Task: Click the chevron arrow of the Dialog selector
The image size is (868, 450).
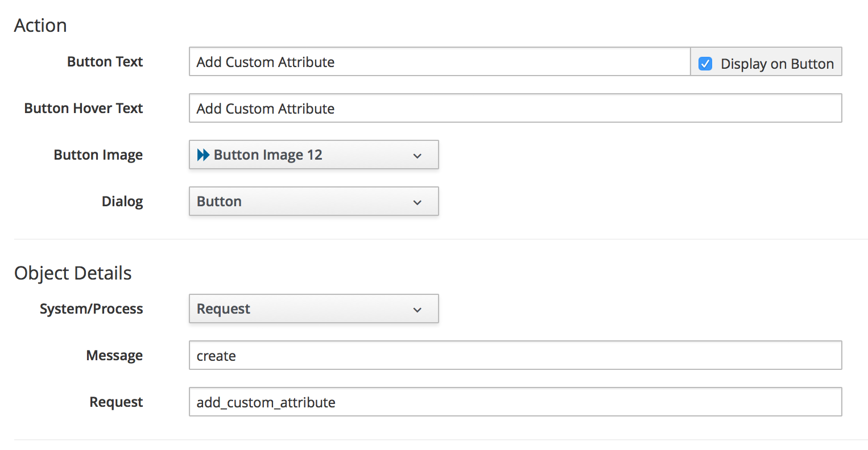Action: click(x=418, y=202)
